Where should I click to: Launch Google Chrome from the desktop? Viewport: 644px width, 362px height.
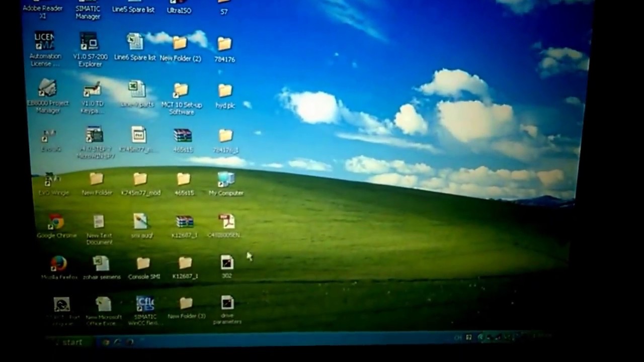coord(56,226)
